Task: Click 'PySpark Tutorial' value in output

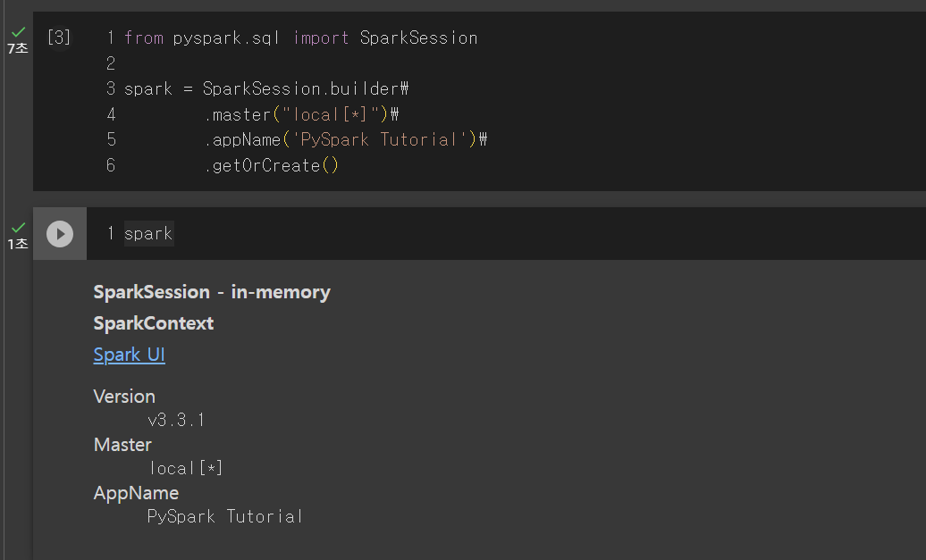Action: (225, 516)
